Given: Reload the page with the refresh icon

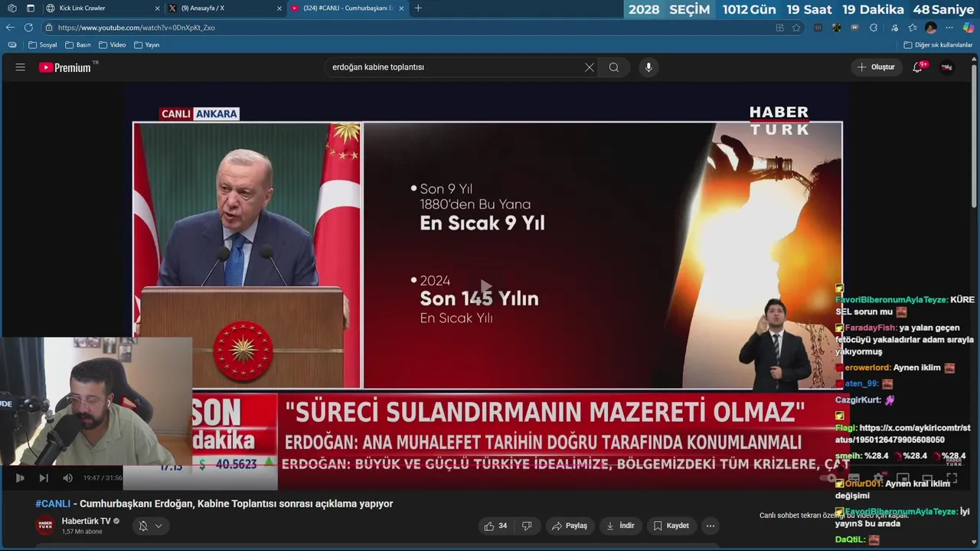Looking at the screenshot, I should pos(28,28).
